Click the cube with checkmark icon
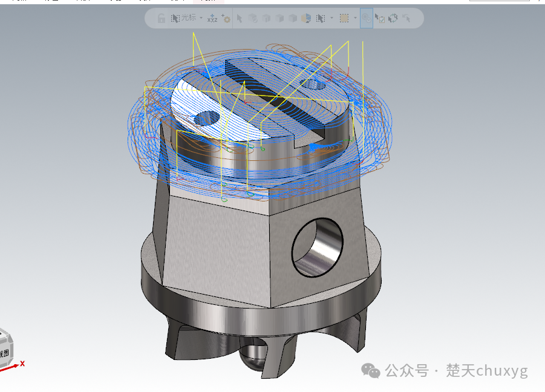 253,18
